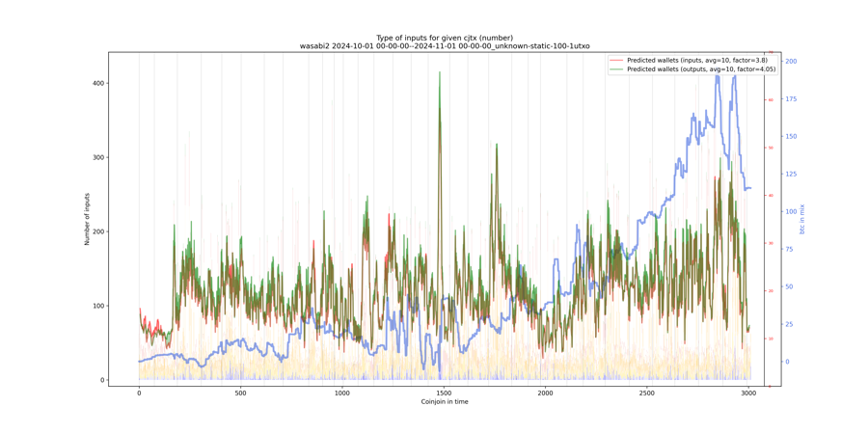Click the blue 'btc in mix' axis label
Image resolution: width=868 pixels, height=434 pixels.
802,219
